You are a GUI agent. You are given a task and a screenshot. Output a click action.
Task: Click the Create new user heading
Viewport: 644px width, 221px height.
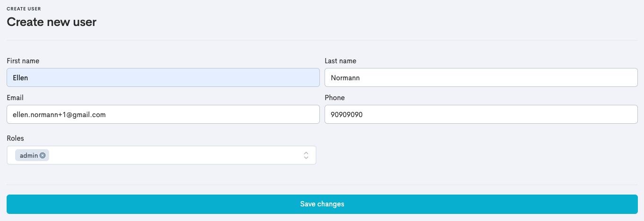point(52,22)
